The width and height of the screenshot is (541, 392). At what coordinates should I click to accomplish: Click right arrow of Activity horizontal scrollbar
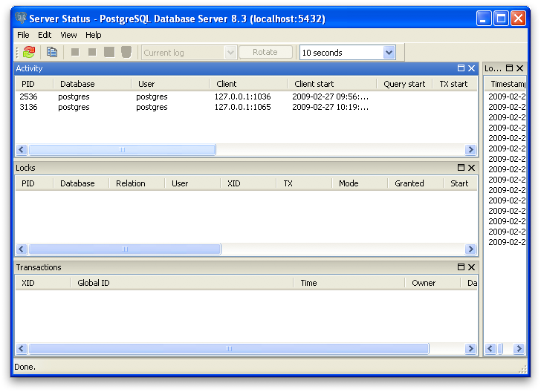point(470,150)
